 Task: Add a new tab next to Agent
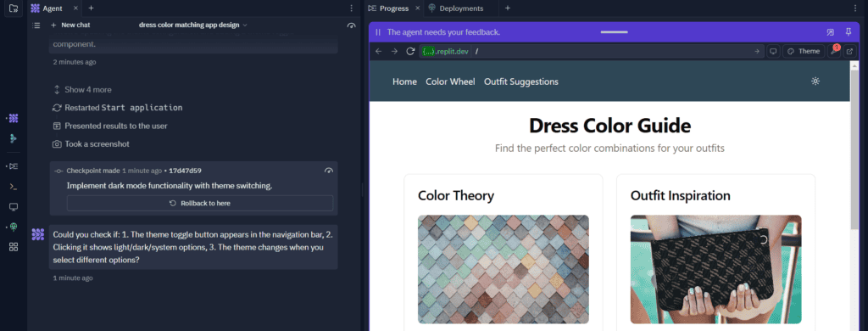coord(92,8)
